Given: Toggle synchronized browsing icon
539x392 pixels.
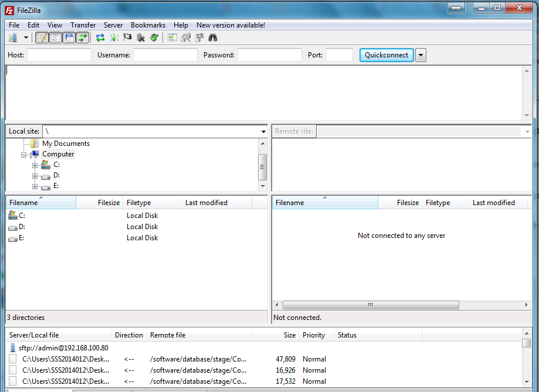Looking at the screenshot, I should coord(199,38).
